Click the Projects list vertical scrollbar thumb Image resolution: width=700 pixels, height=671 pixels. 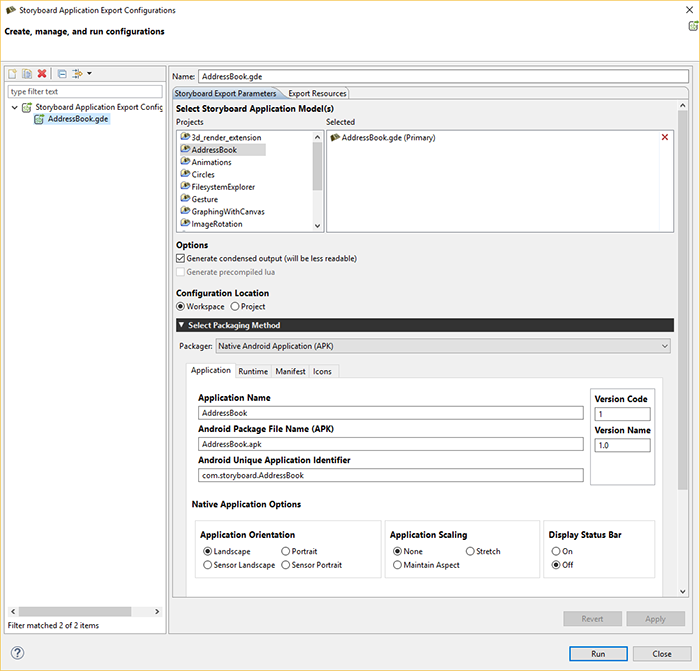[317, 167]
